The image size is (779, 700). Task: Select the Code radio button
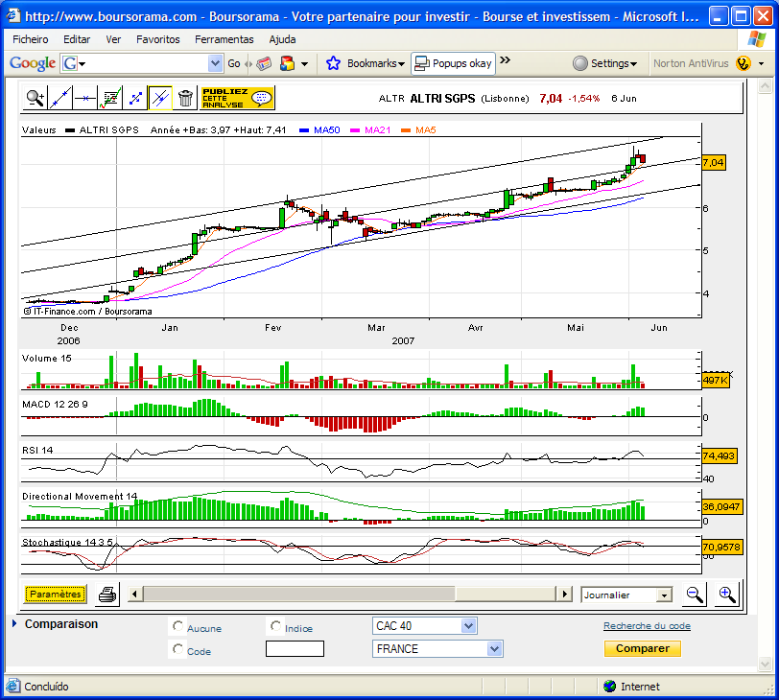177,649
